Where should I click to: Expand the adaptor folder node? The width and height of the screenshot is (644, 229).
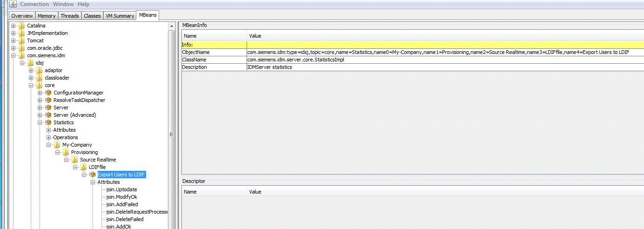pyautogui.click(x=31, y=70)
